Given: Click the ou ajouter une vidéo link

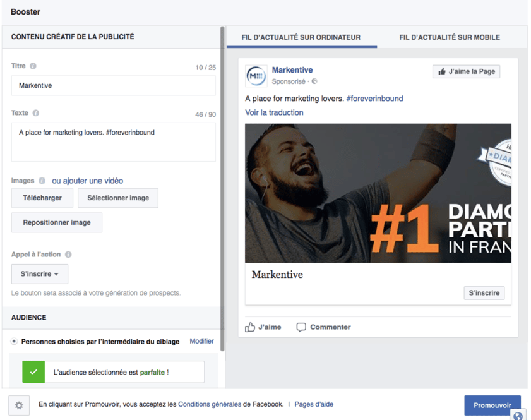Looking at the screenshot, I should pos(87,181).
